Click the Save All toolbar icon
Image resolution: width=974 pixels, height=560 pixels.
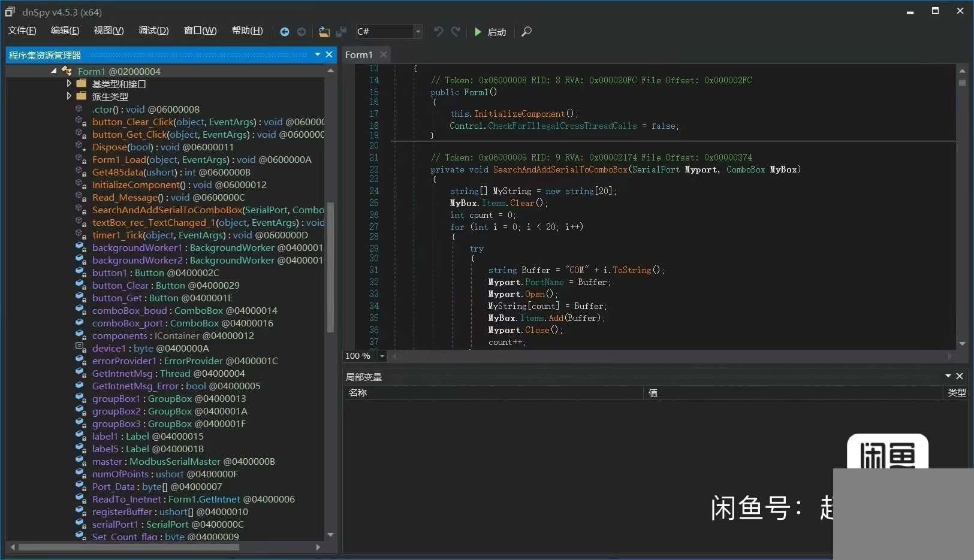tap(341, 32)
